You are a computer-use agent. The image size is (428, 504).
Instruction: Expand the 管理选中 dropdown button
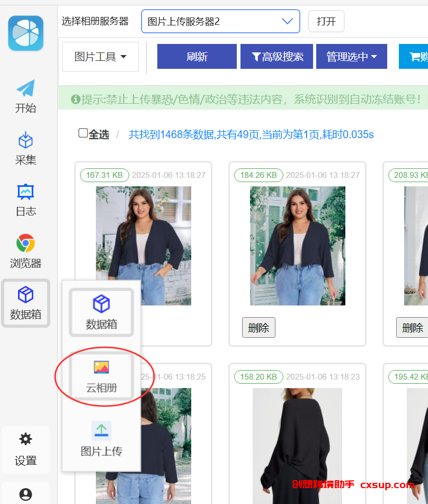[352, 57]
